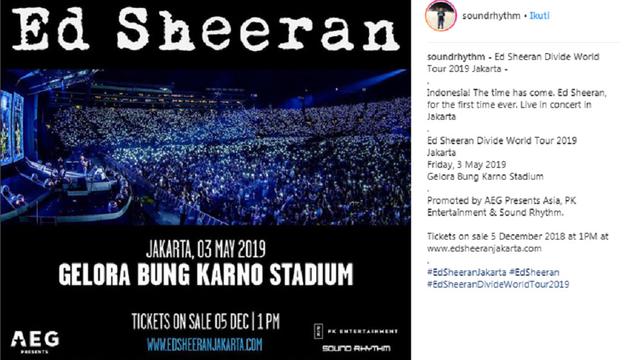Click the Sound Rhythm logo on the poster
This screenshot has width=640, height=360.
click(356, 348)
